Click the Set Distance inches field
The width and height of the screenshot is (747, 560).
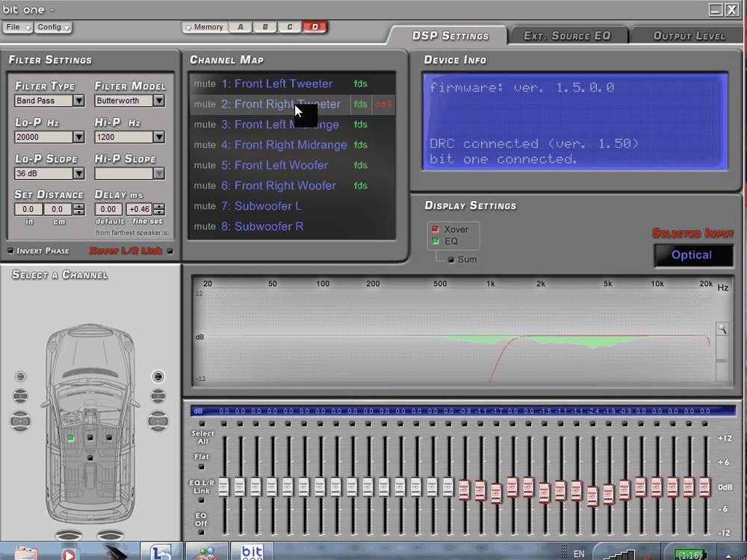click(x=28, y=209)
